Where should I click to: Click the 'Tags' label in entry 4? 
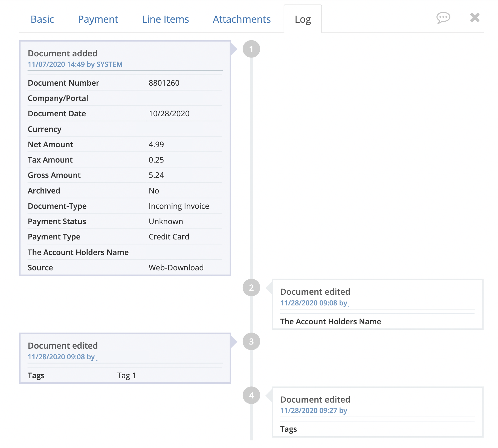288,429
